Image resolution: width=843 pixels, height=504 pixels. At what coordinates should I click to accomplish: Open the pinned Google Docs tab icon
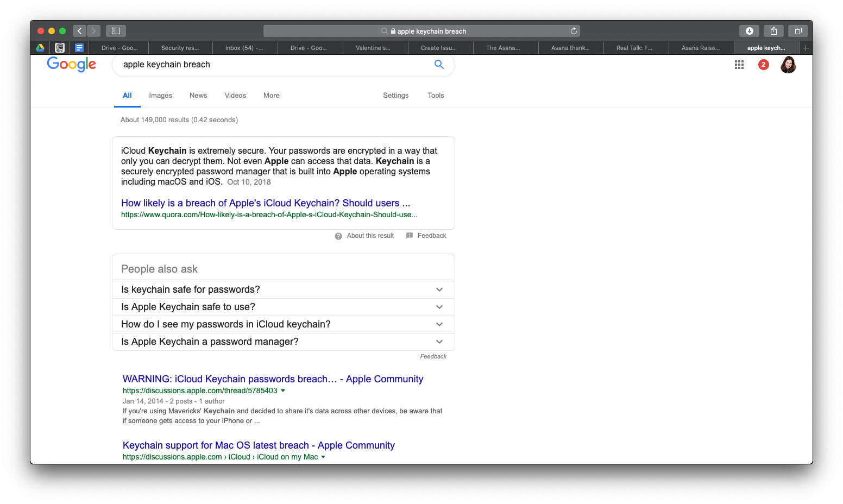(x=79, y=48)
